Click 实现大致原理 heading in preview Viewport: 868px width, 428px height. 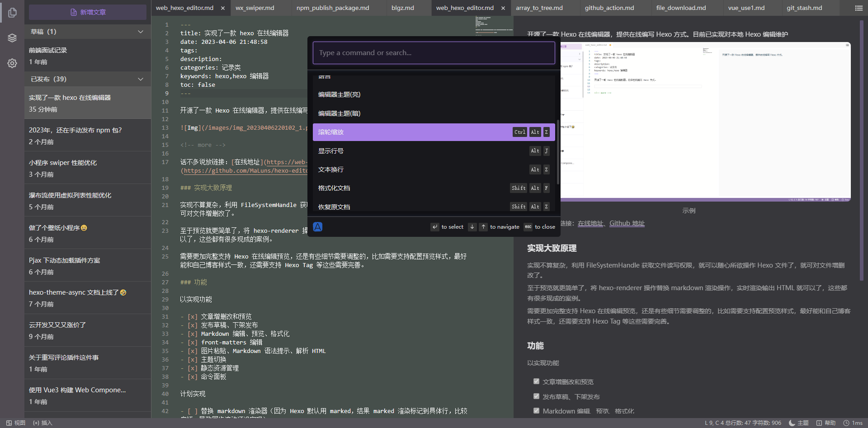[x=552, y=248]
